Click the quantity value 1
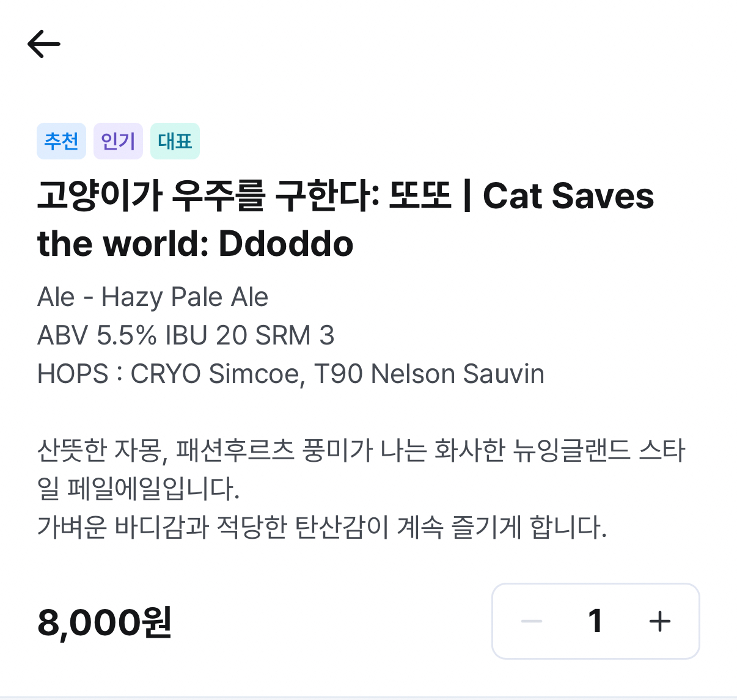737x700 pixels. click(595, 621)
